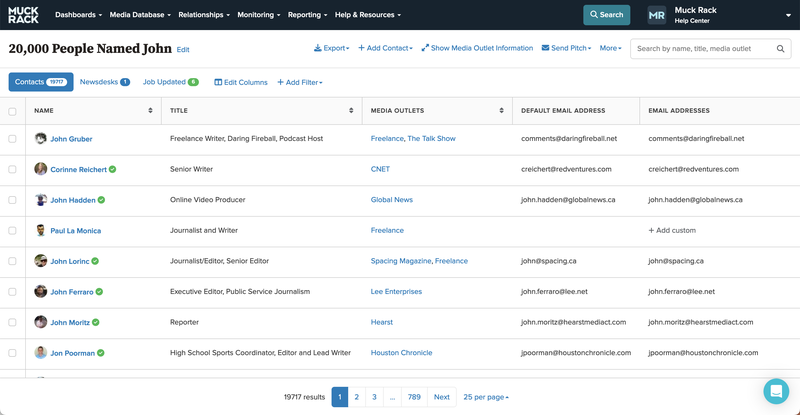Click John Lorinc's avatar photo
Screen dimensions: 800x415
pyautogui.click(x=40, y=261)
